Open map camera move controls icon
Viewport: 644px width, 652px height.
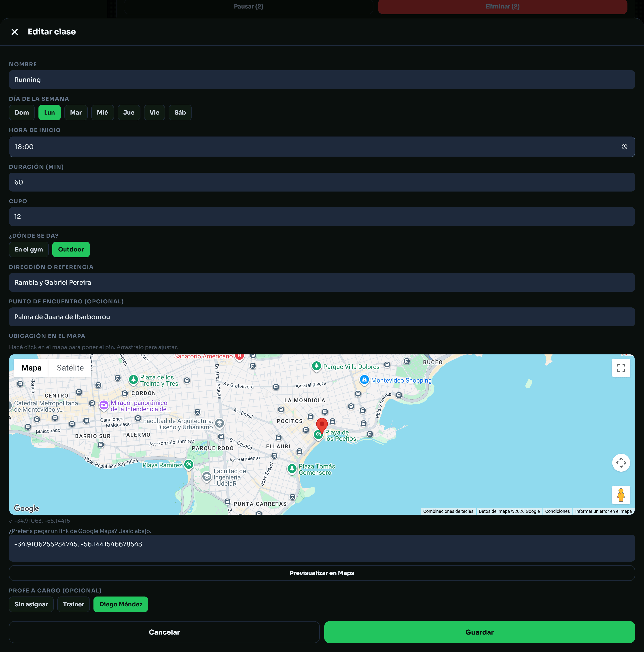[x=621, y=463]
